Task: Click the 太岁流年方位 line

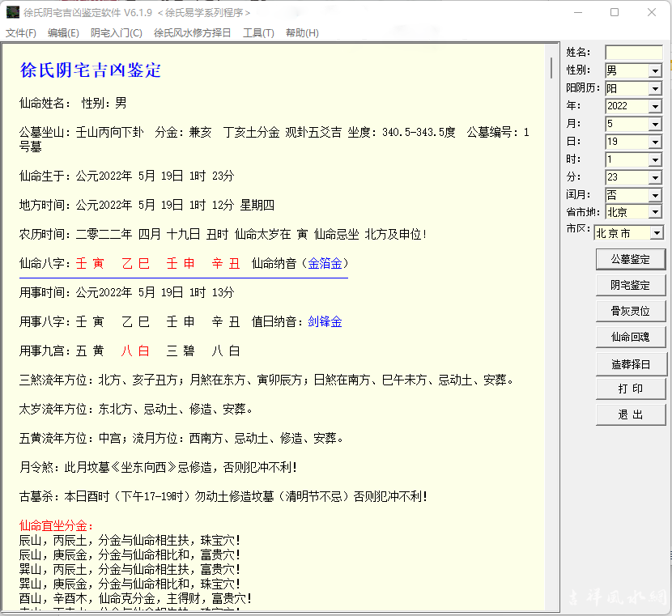Action: click(x=136, y=409)
